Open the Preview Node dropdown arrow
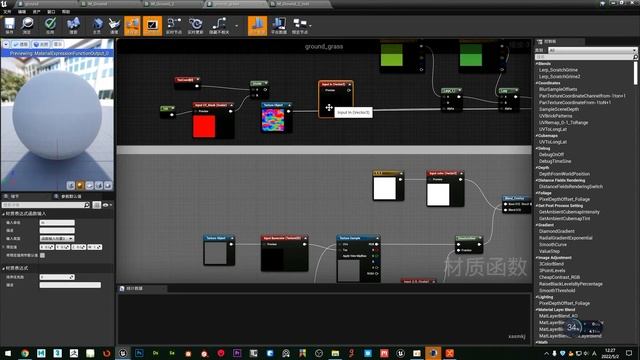Viewport: 640px width, 360px height. (311, 26)
